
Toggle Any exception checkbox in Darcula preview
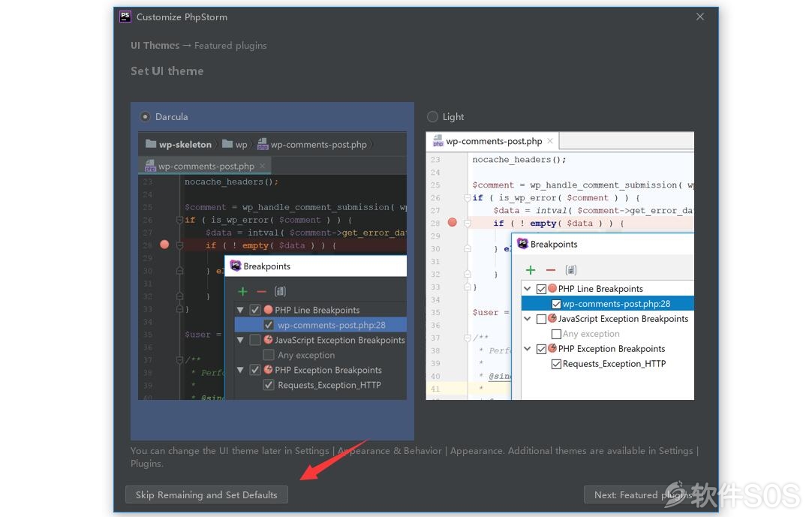(268, 355)
